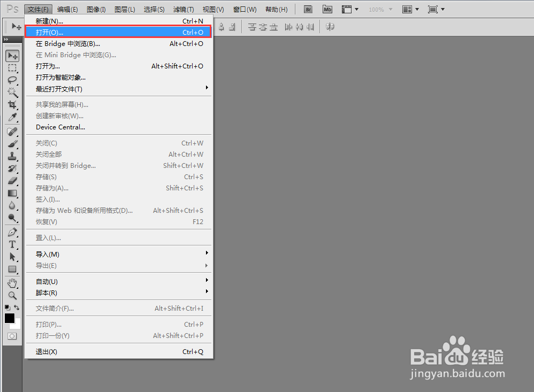
Task: Select the Crop tool
Action: [13, 104]
